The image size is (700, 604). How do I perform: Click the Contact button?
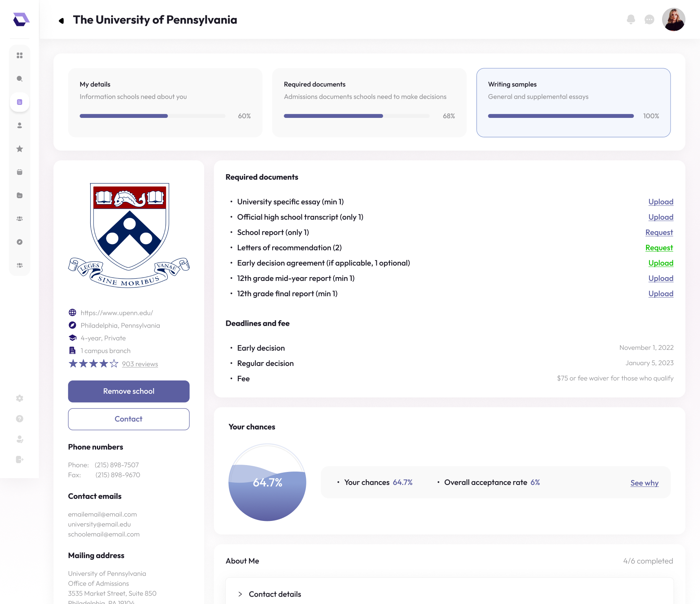pos(129,419)
